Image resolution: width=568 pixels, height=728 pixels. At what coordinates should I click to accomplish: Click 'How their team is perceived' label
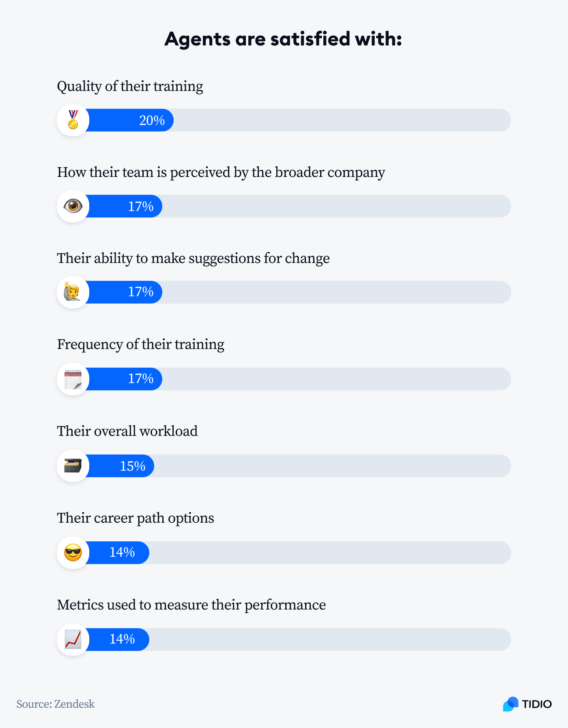pyautogui.click(x=221, y=172)
